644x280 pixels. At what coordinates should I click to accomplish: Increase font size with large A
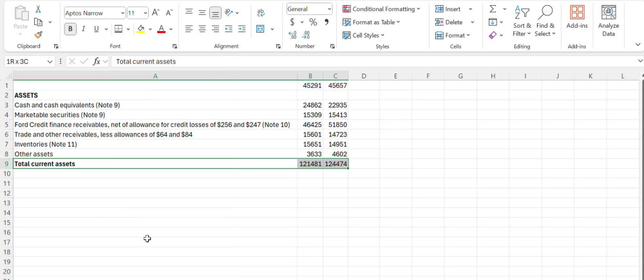point(156,13)
